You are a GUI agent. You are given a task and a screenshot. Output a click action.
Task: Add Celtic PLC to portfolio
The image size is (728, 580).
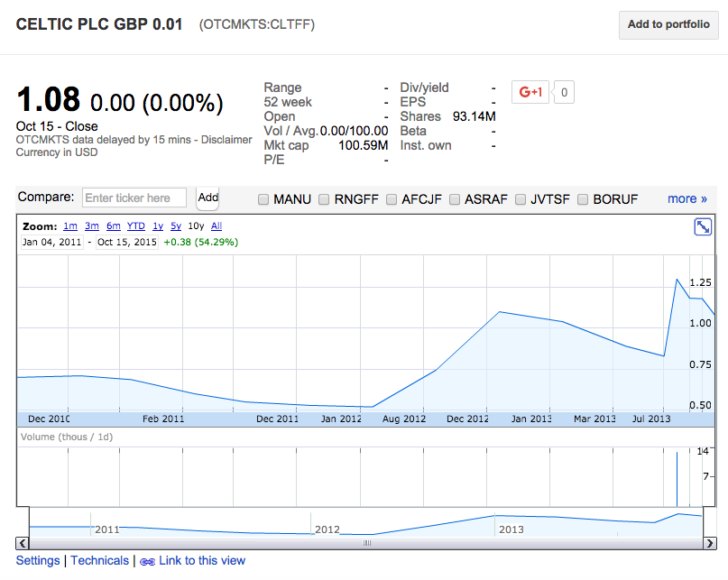pyautogui.click(x=668, y=24)
